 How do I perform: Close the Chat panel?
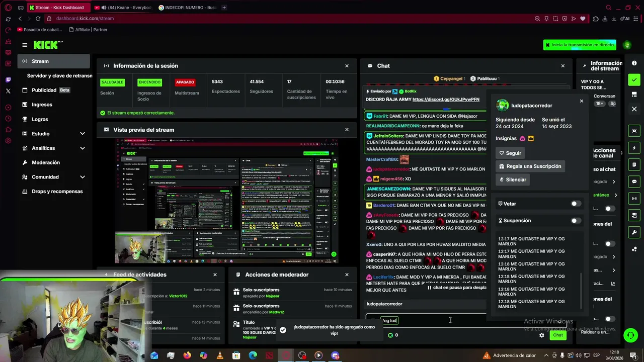pos(562,66)
